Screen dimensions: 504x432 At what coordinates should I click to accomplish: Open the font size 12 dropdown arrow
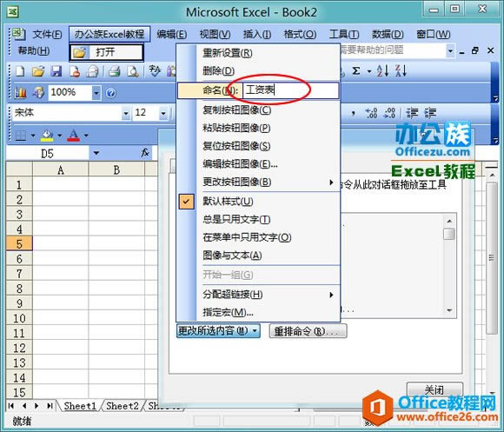click(163, 113)
